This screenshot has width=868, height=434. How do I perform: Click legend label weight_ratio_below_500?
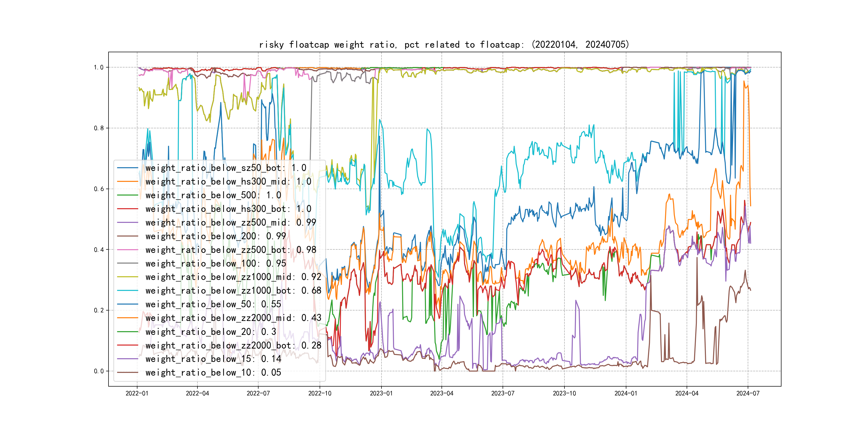coord(213,195)
